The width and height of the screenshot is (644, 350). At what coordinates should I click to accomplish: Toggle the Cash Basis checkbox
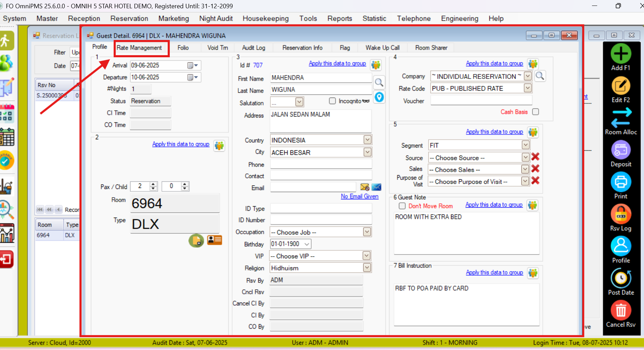(x=536, y=112)
